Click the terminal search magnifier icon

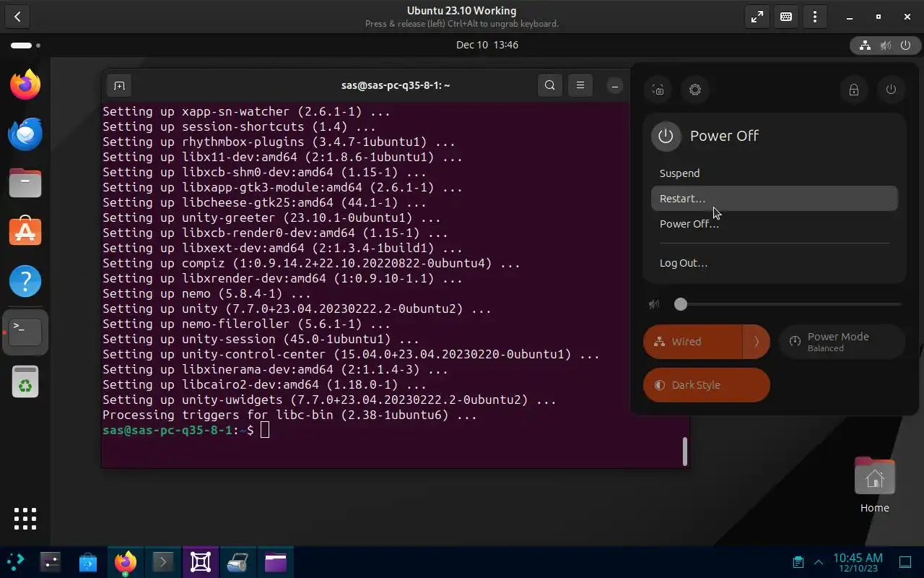pyautogui.click(x=550, y=85)
